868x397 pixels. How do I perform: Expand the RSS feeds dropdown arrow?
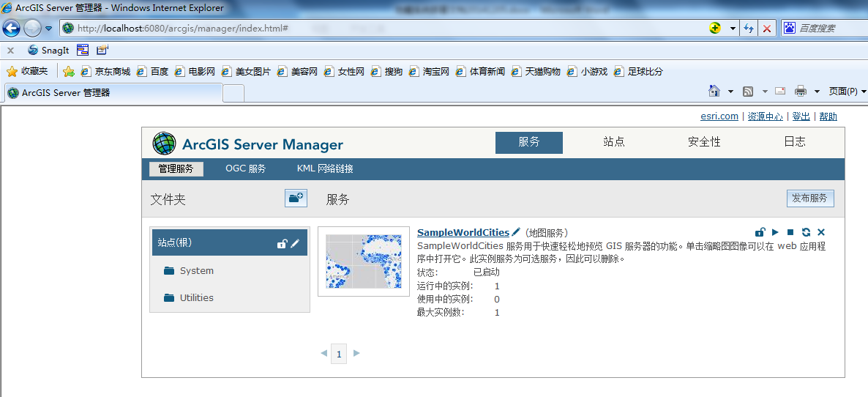[x=765, y=92]
